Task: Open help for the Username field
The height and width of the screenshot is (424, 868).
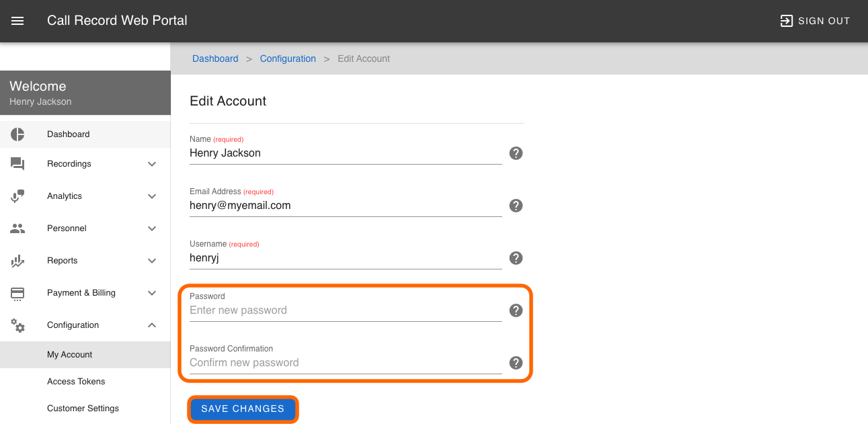Action: tap(516, 258)
